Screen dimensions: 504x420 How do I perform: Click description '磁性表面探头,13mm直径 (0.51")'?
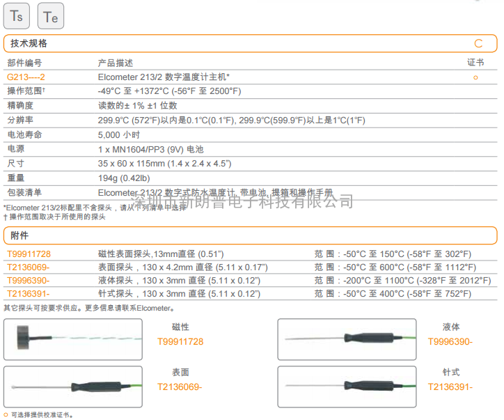click(x=161, y=254)
